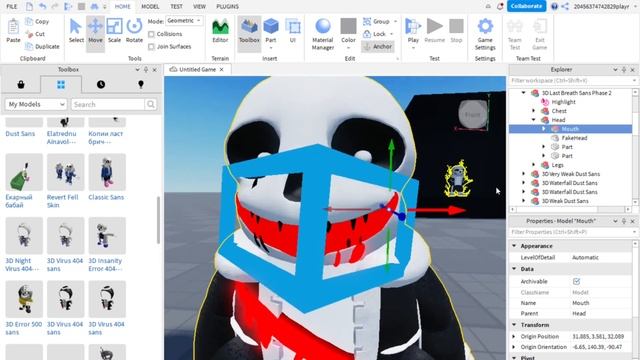
Task: Expand the Chest model node
Action: coord(533,111)
